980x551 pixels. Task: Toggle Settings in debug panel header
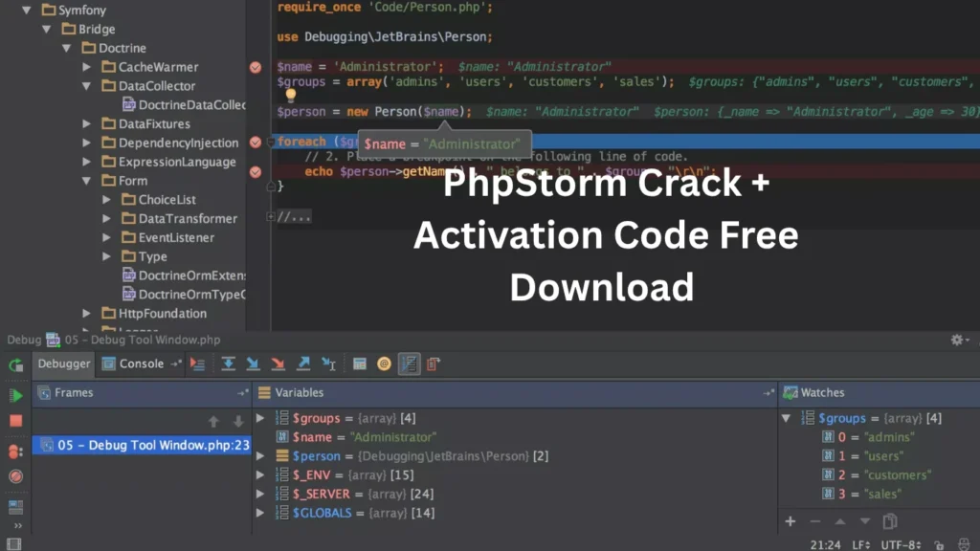[x=955, y=340]
